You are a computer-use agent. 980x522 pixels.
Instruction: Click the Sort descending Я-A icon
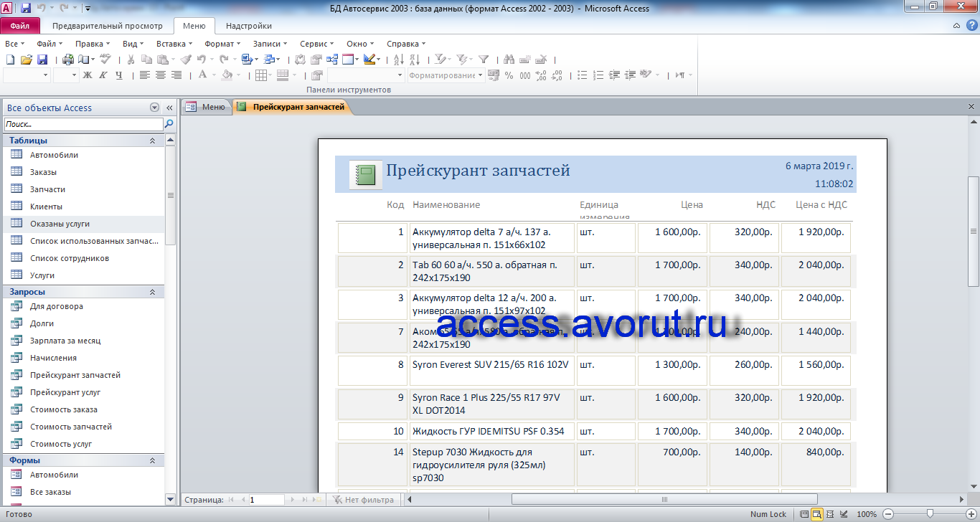tap(415, 60)
